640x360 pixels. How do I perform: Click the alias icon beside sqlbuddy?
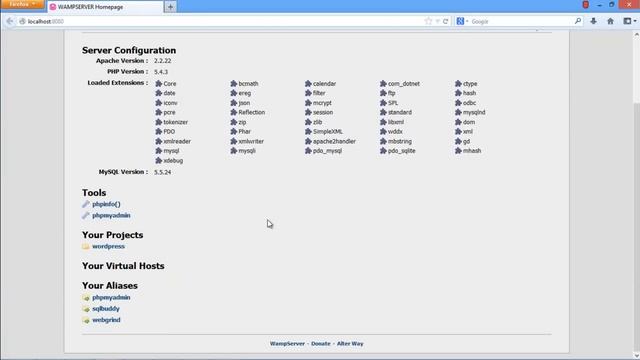point(86,309)
